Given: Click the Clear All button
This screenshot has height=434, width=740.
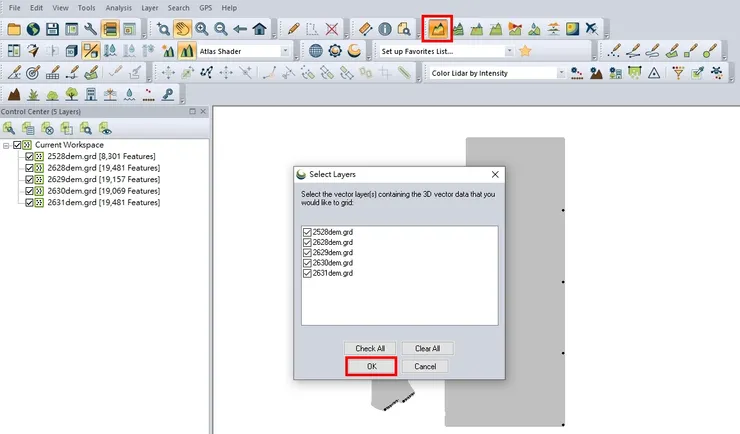Looking at the screenshot, I should point(428,349).
